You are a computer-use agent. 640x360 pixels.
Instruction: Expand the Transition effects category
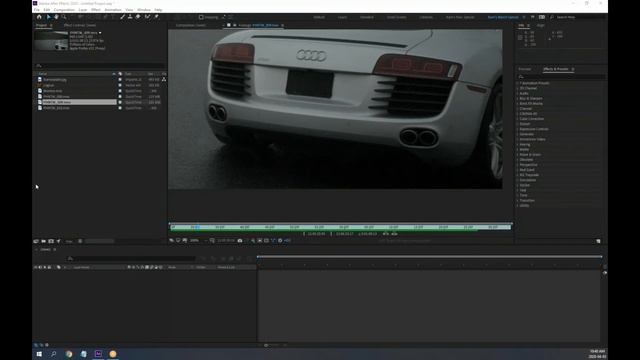click(x=518, y=200)
